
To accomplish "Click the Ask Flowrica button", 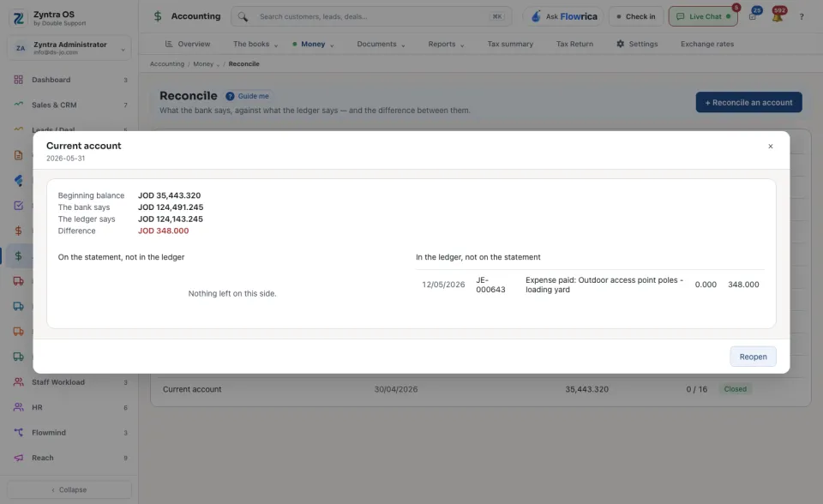I will [x=563, y=17].
